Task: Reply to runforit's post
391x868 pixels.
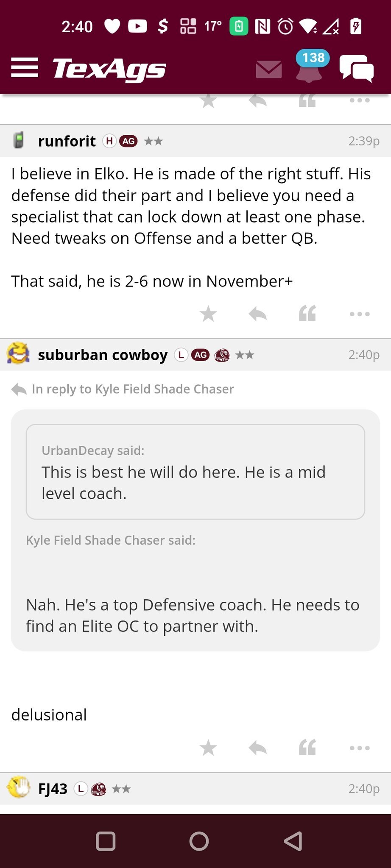Action: coord(257,314)
